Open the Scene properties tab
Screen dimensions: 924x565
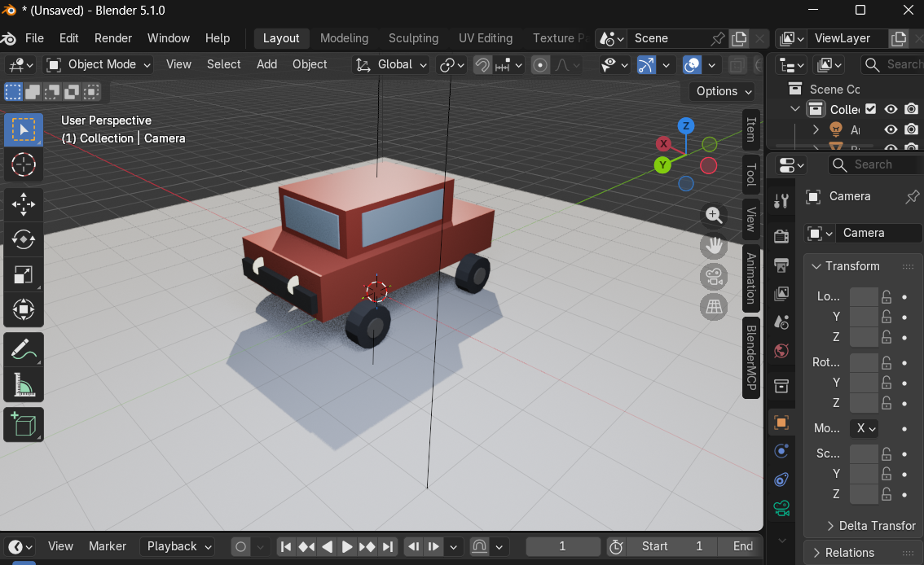pos(781,322)
